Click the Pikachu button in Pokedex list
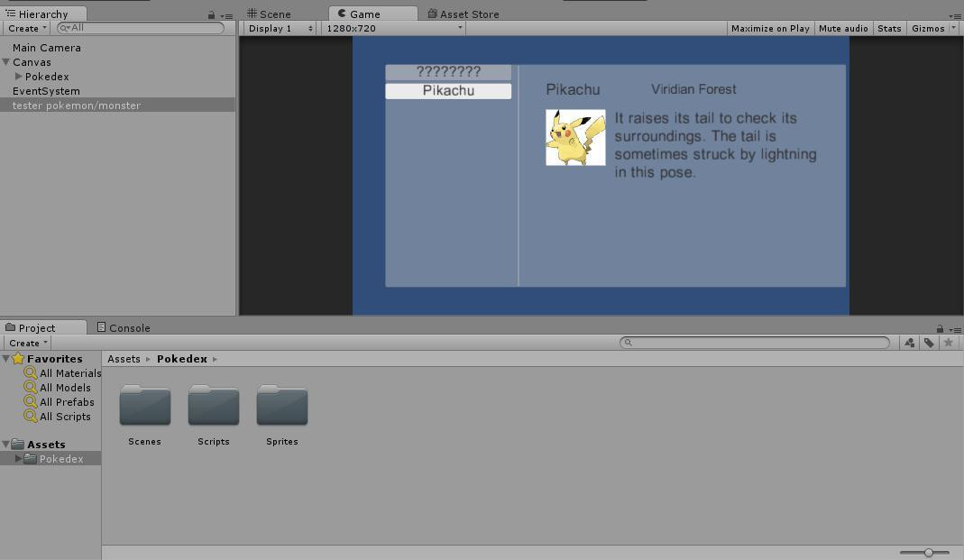This screenshot has height=560, width=964. pos(448,91)
